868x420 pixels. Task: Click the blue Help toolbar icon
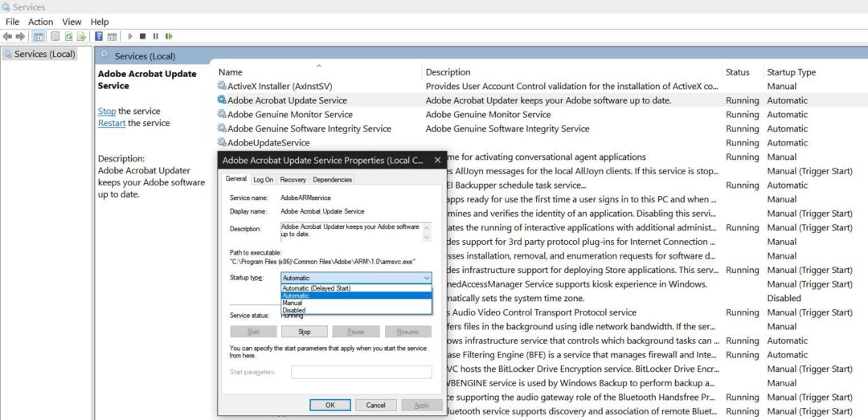pyautogui.click(x=99, y=36)
